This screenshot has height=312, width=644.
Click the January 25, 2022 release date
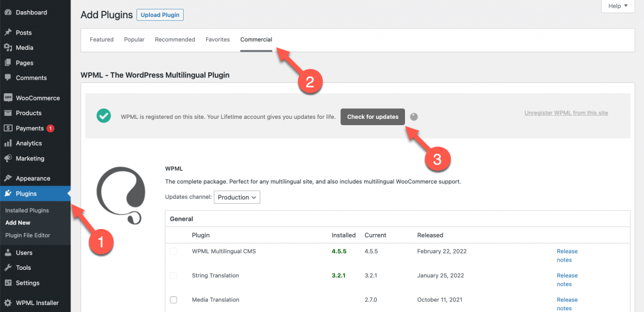coord(441,276)
